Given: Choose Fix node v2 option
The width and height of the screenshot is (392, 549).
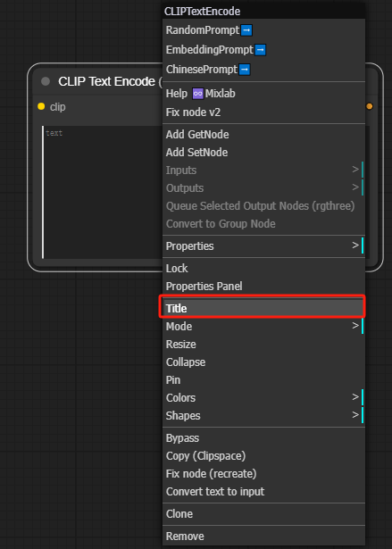Looking at the screenshot, I should [263, 112].
